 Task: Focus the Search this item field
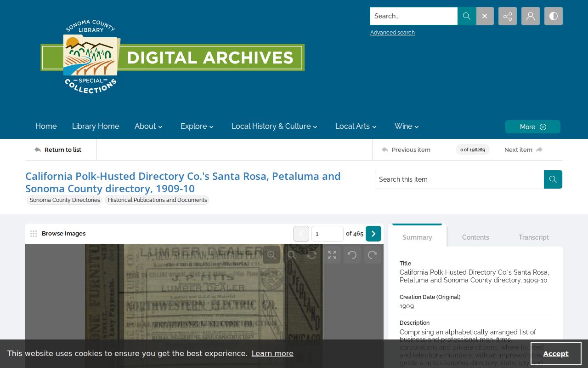click(459, 179)
